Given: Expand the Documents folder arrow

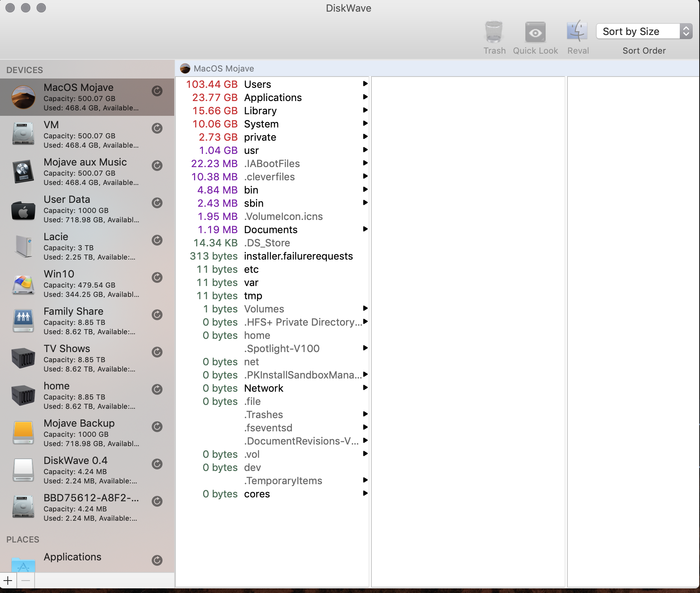Looking at the screenshot, I should coord(365,229).
